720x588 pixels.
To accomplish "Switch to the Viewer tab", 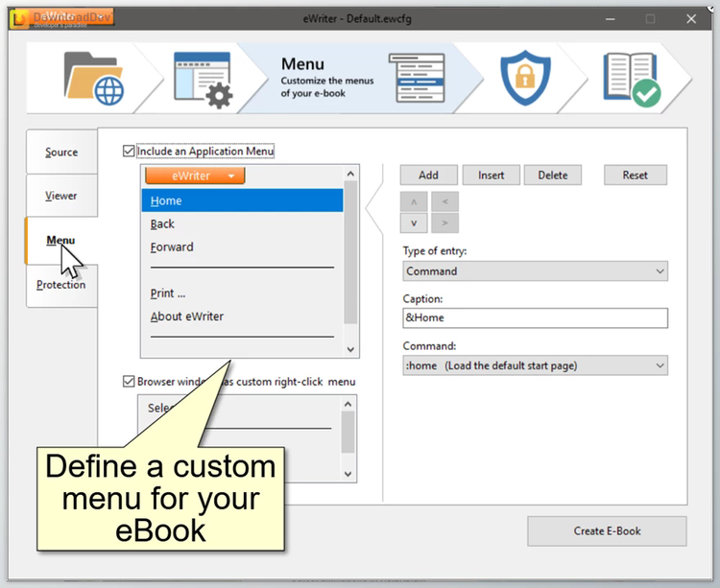I will click(x=61, y=196).
